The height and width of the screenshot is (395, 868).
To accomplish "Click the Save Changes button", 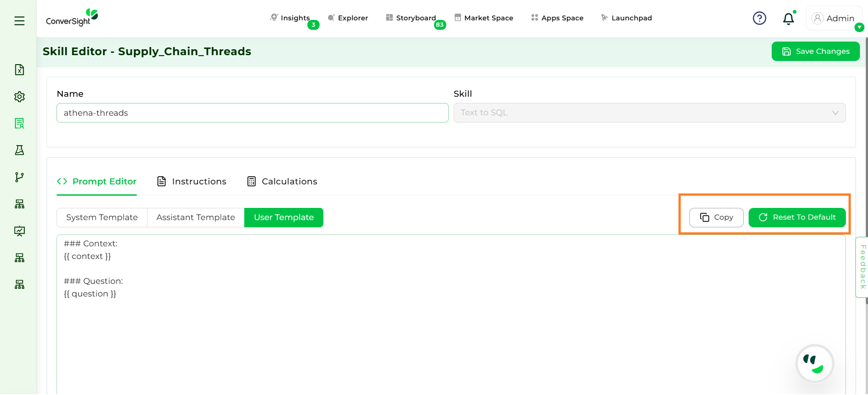I will 815,52.
